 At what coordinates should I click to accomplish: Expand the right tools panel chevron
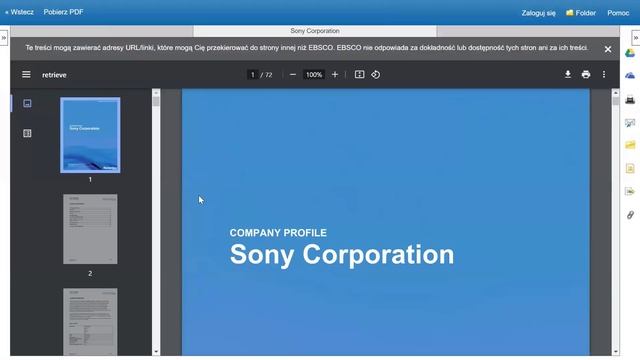636,38
